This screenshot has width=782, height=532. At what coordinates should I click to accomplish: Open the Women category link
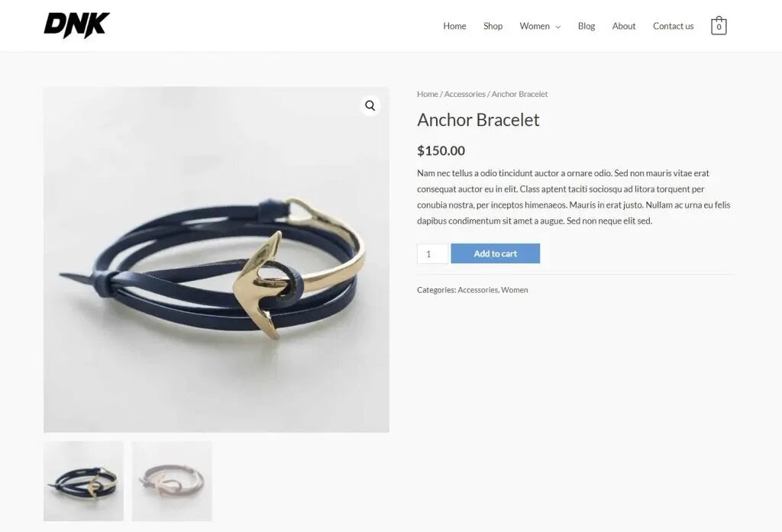pyautogui.click(x=514, y=290)
